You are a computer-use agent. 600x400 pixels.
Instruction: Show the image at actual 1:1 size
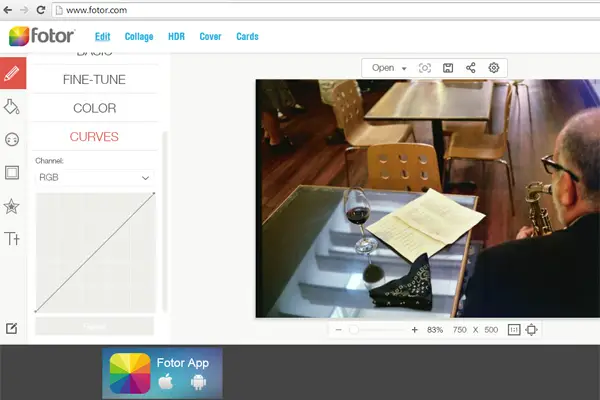point(514,330)
